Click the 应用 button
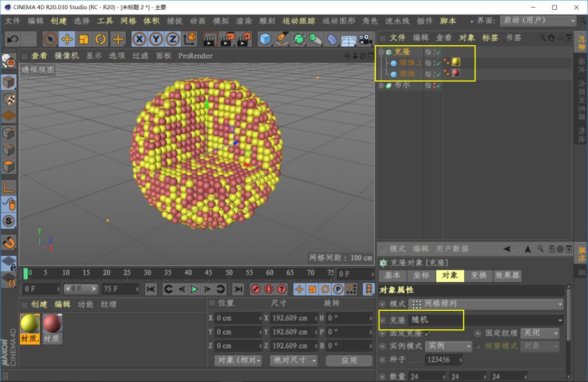This screenshot has width=588, height=382. (x=349, y=360)
